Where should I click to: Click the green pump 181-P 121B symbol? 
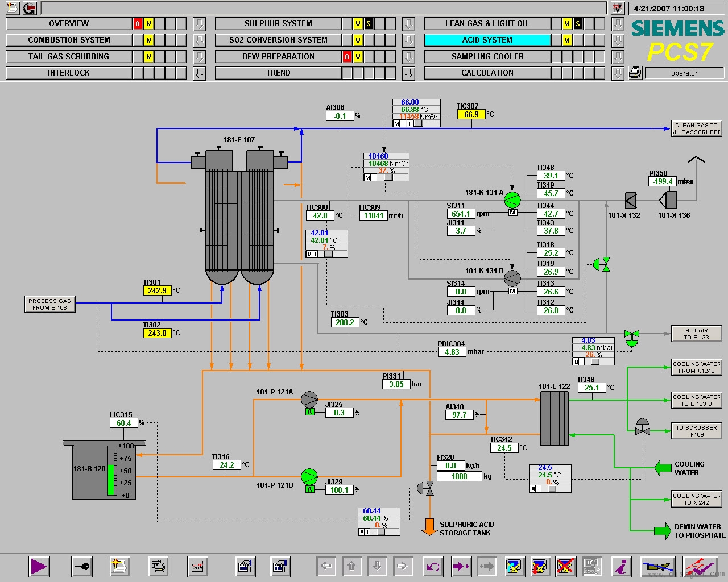(x=309, y=476)
